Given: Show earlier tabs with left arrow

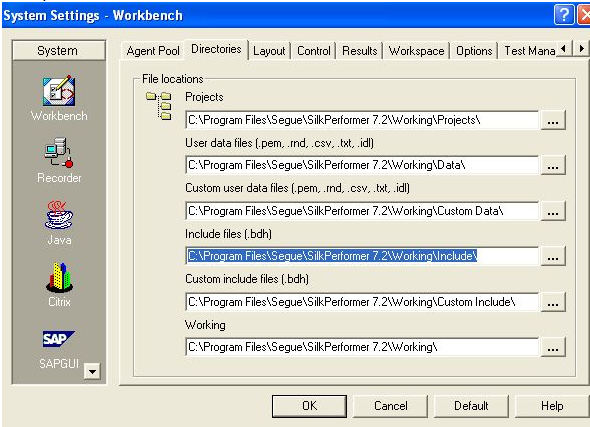Looking at the screenshot, I should click(x=564, y=49).
